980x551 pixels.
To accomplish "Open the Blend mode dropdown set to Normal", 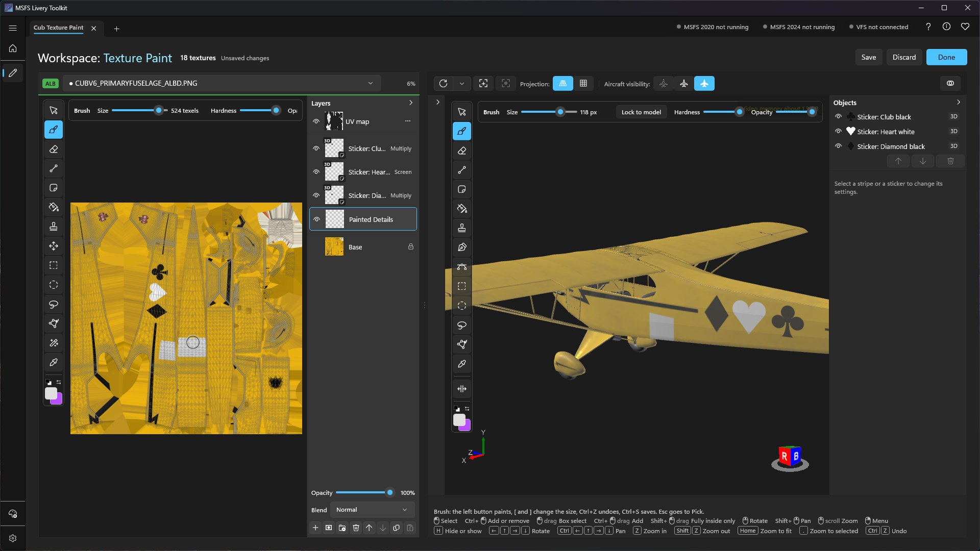I will click(372, 510).
